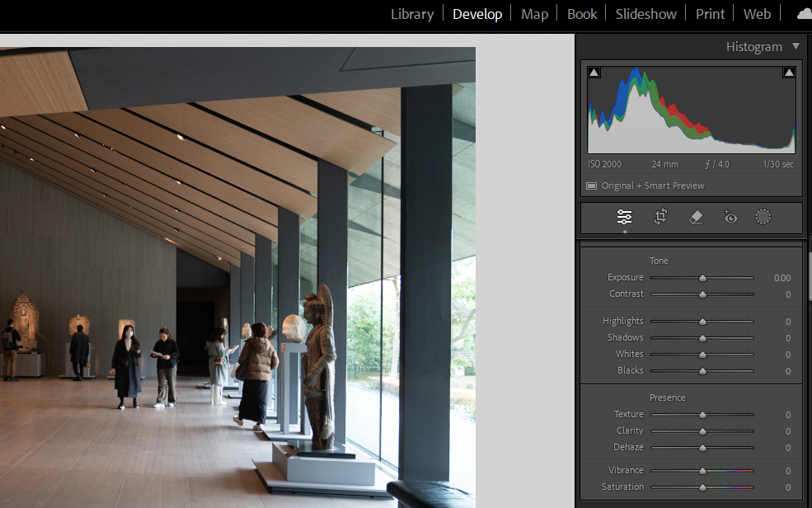Select the Healing eraser tool
The width and height of the screenshot is (812, 508).
[696, 217]
